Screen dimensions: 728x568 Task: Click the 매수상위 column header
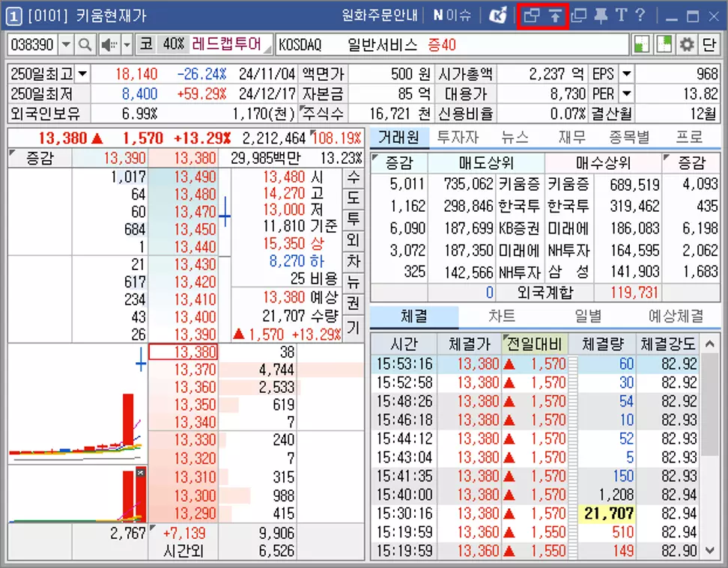(603, 163)
